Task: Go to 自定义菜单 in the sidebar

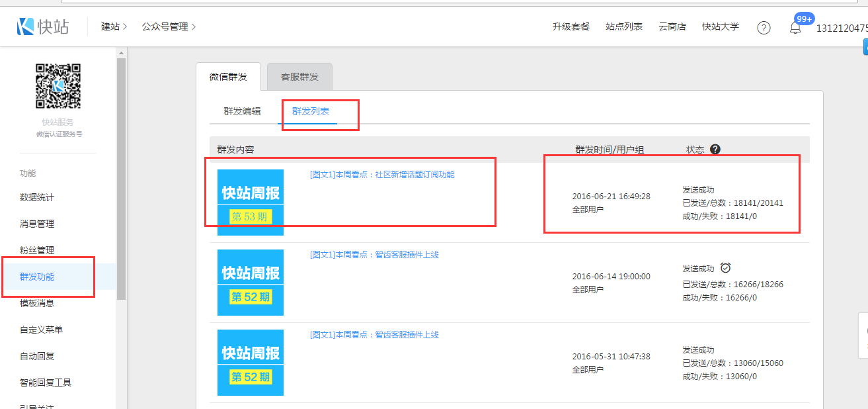Action: point(41,330)
